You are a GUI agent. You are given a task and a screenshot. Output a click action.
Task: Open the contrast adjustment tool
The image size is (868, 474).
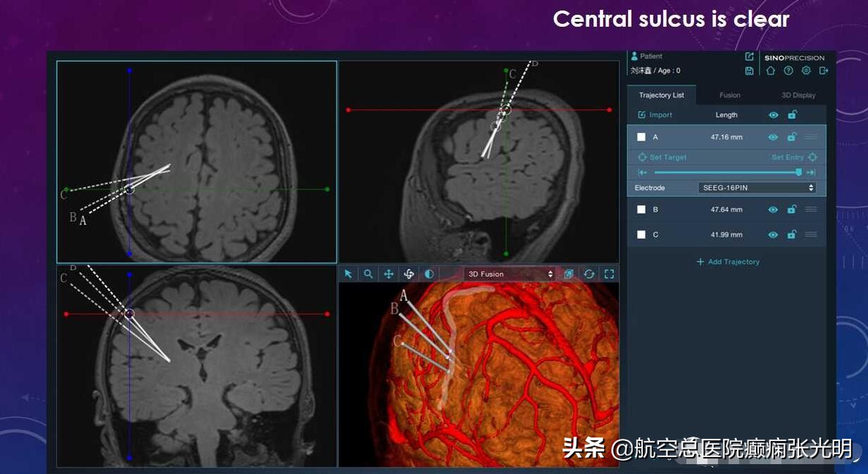[429, 274]
